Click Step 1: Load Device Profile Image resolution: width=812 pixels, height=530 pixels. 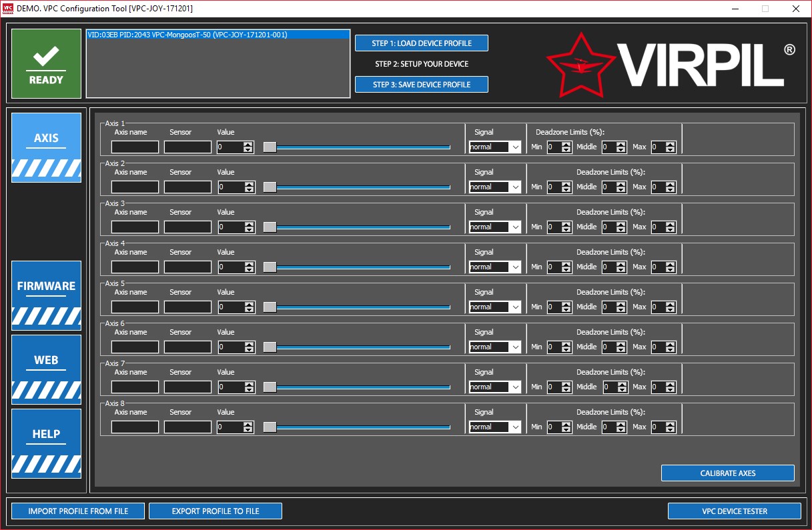[x=422, y=43]
